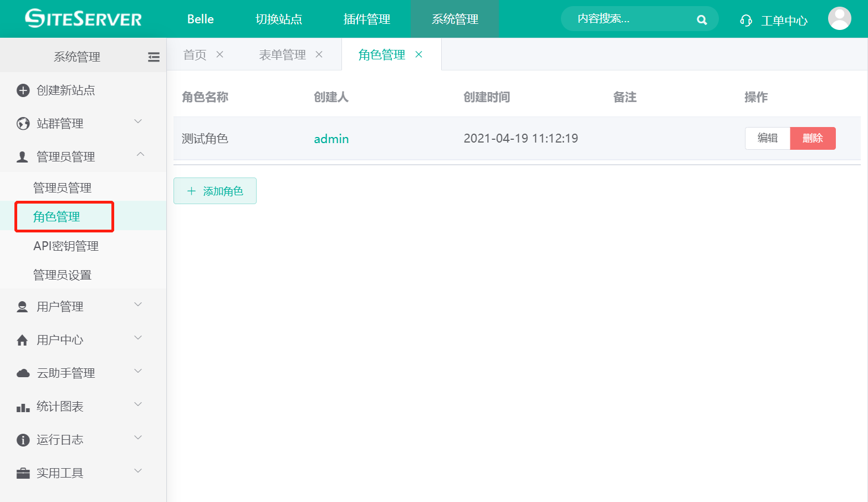Image resolution: width=868 pixels, height=502 pixels.
Task: Delete the 测试角色 role
Action: click(x=812, y=138)
